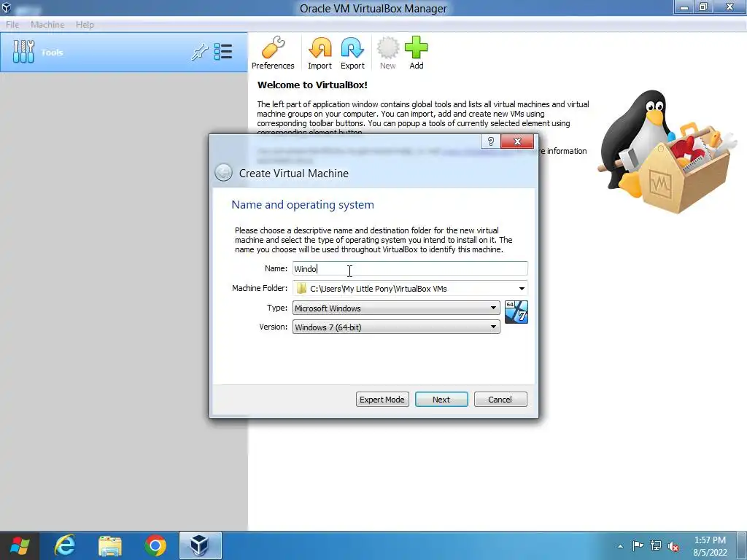Click the folder icon in Machine Folder field
The height and width of the screenshot is (560, 747).
click(301, 288)
